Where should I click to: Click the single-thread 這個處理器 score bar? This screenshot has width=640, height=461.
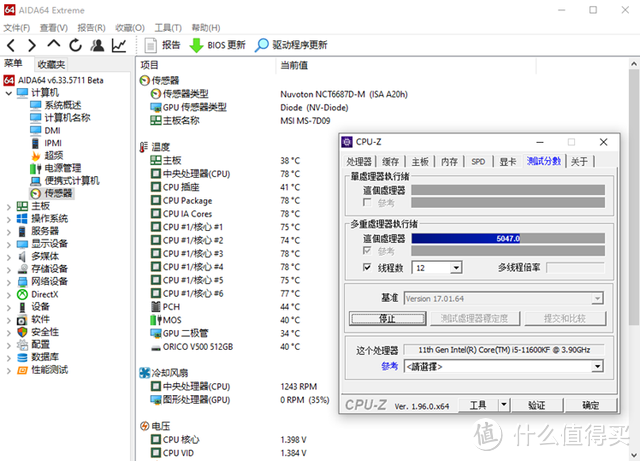tap(508, 190)
